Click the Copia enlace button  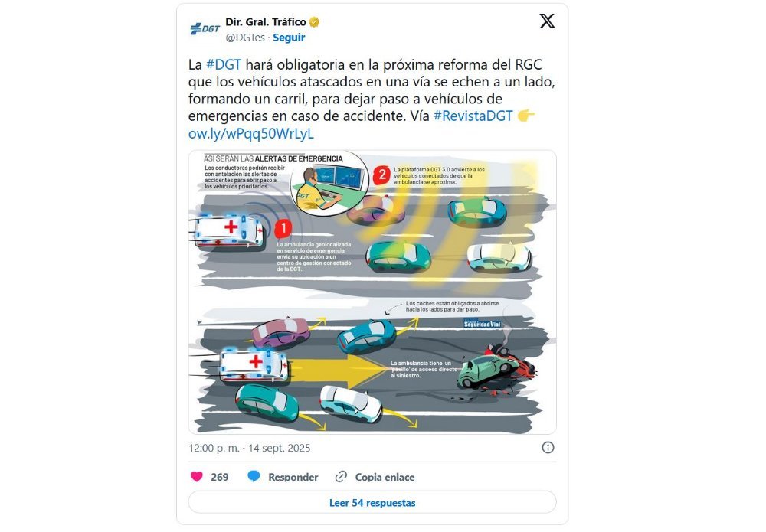(x=385, y=478)
